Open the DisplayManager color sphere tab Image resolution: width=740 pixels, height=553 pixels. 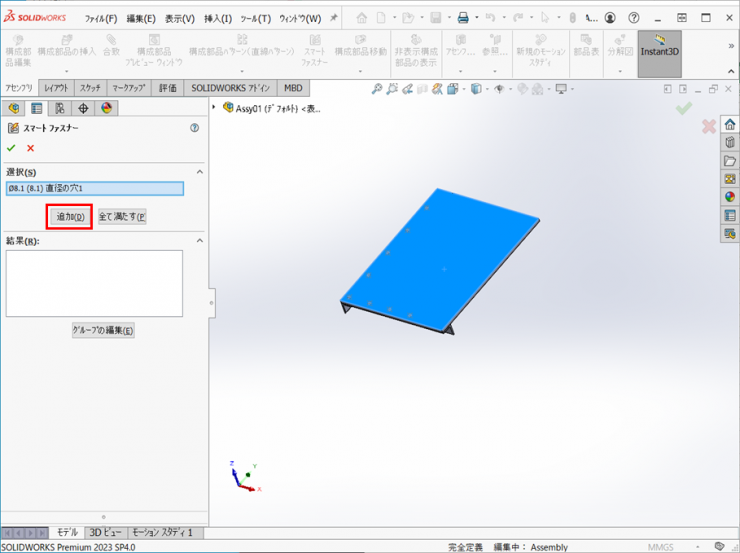click(105, 108)
